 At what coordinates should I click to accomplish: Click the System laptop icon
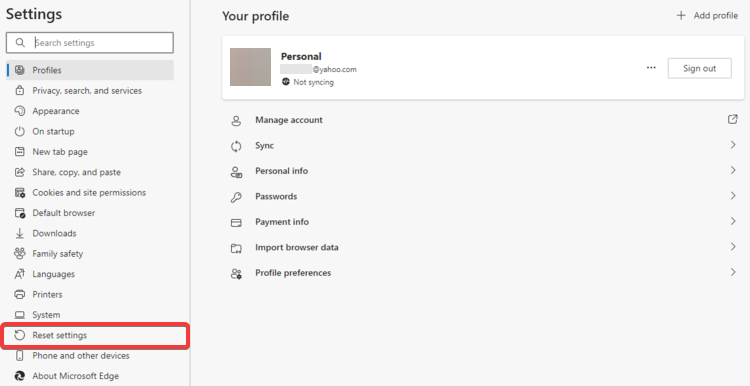coord(20,315)
